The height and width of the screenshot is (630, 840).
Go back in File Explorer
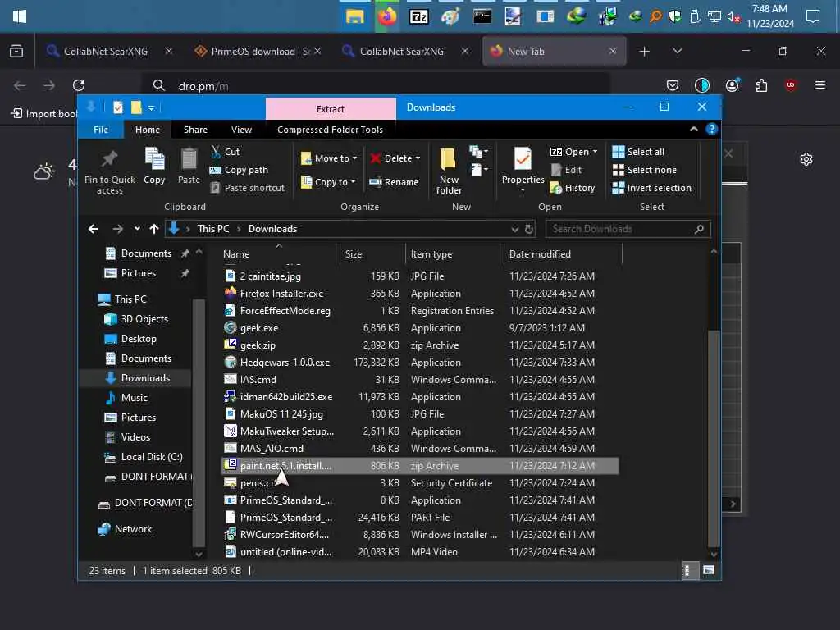[94, 230]
